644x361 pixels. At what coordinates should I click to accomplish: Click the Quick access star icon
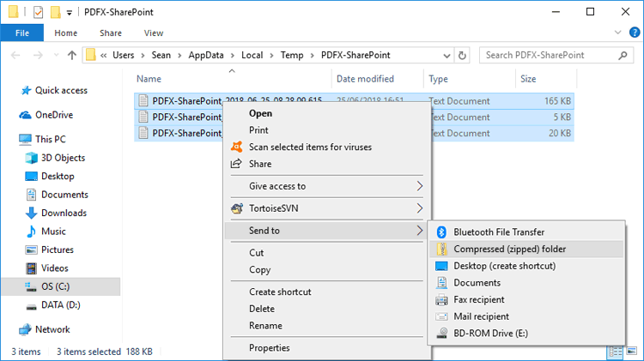pyautogui.click(x=26, y=90)
